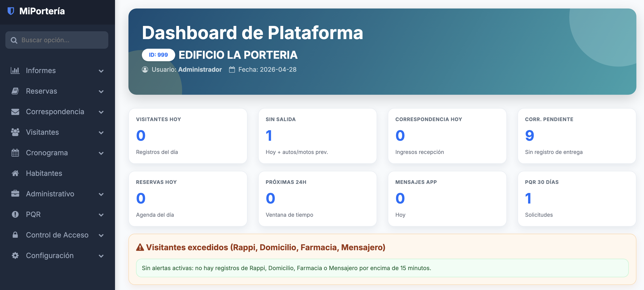Expand the Administrativo chevron

point(101,194)
